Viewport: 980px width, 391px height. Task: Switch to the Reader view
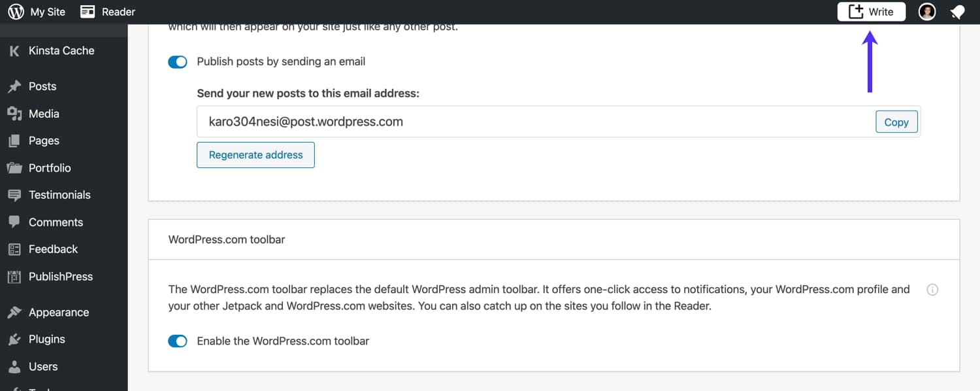click(106, 11)
